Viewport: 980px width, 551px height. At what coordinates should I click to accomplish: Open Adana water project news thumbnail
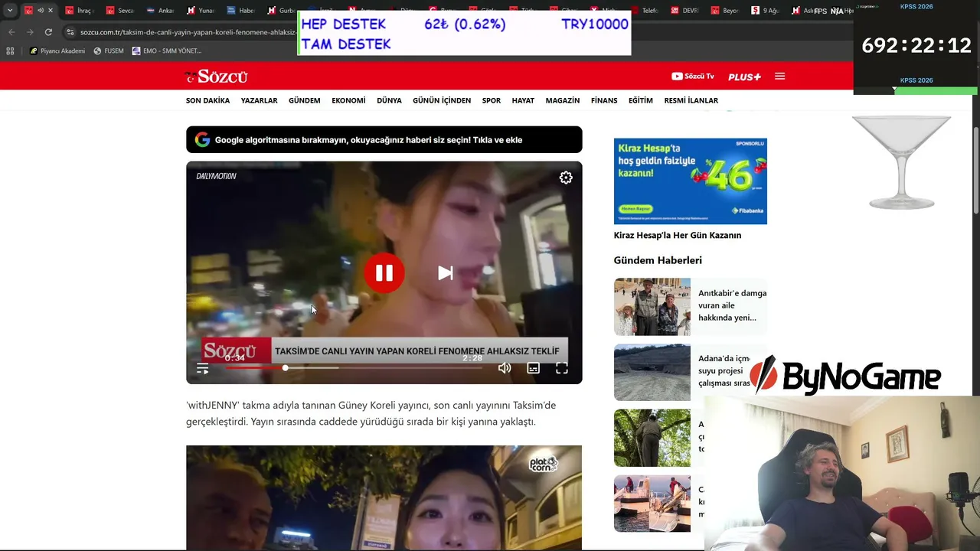tap(652, 372)
